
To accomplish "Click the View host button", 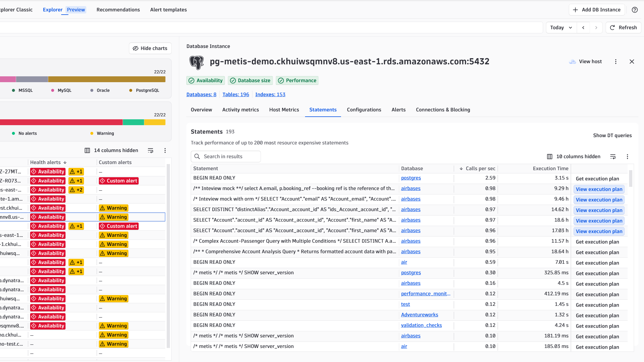I will coord(586,61).
